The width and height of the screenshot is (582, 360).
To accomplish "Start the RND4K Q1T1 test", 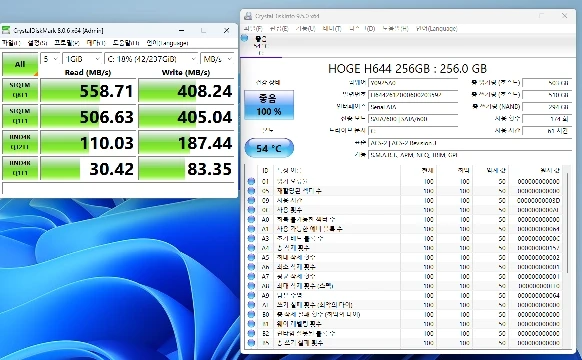I will (x=20, y=168).
